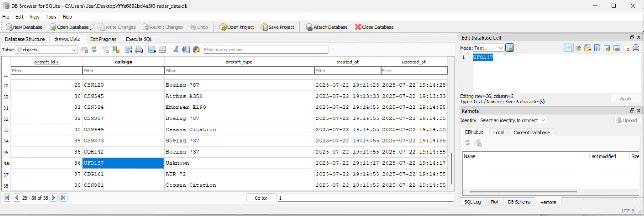Toggle the auto-switch mode button beside Mode
Image resolution: width=644 pixels, height=216 pixels.
(510, 48)
